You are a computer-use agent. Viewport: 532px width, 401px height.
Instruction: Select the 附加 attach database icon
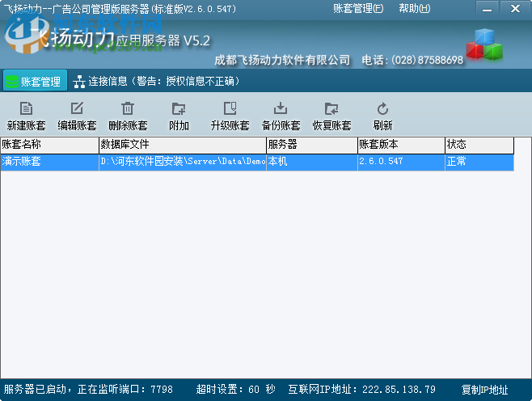(x=179, y=109)
